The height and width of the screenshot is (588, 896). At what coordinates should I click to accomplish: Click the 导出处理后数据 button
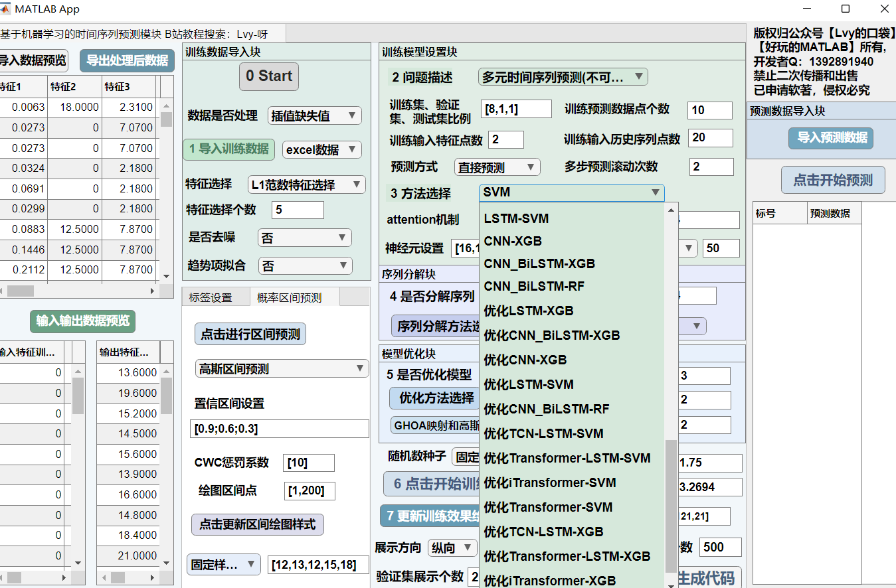coord(127,60)
